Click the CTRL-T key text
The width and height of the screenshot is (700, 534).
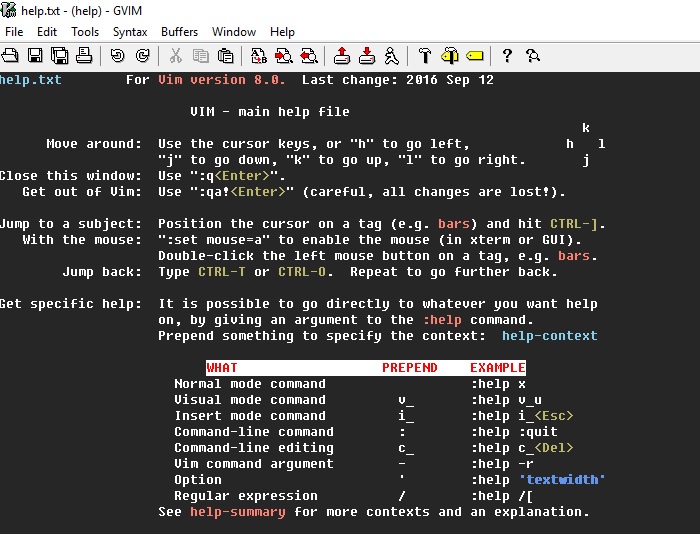(222, 272)
